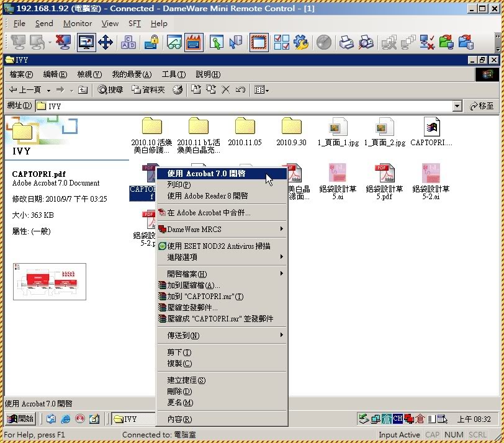Click the blue four-way arrows icon
This screenshot has height=443, width=504.
click(106, 42)
